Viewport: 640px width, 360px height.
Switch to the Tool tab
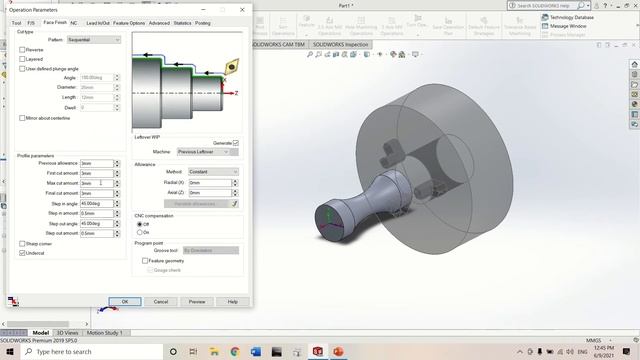coord(16,23)
